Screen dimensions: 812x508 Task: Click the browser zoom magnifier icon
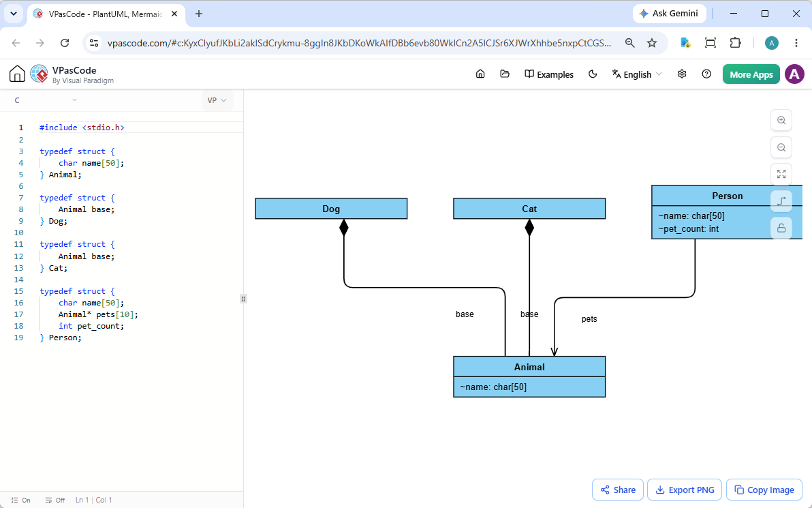[629, 43]
